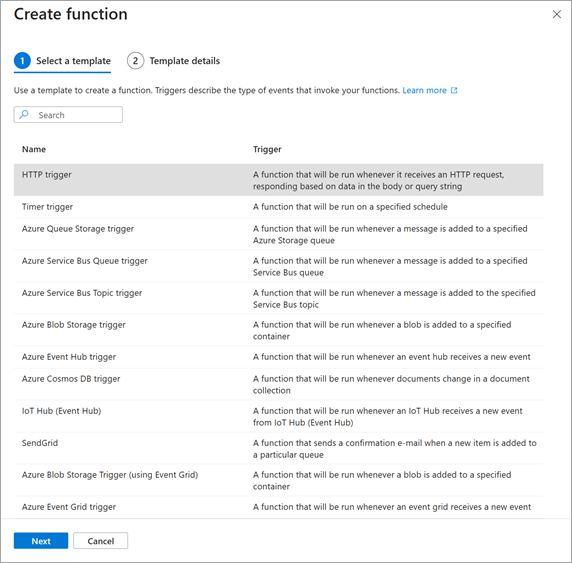Screen dimensions: 572x563
Task: Click the 'event hub receives a new event' description
Action: [x=392, y=357]
